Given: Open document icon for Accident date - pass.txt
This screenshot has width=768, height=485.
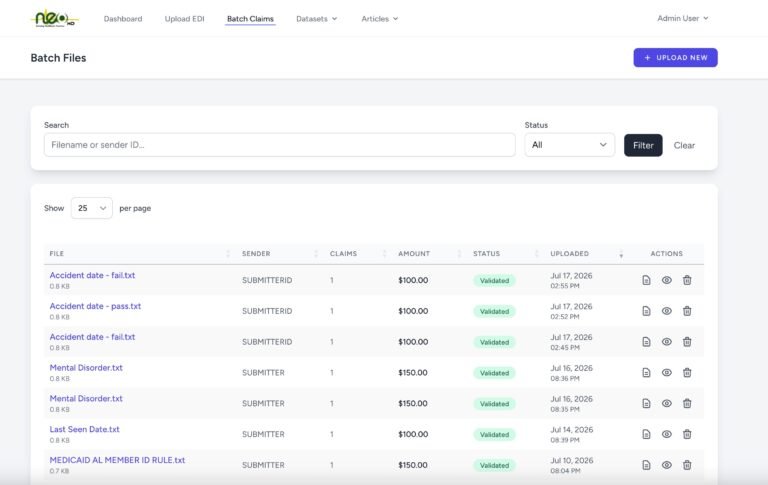Looking at the screenshot, I should click(646, 311).
